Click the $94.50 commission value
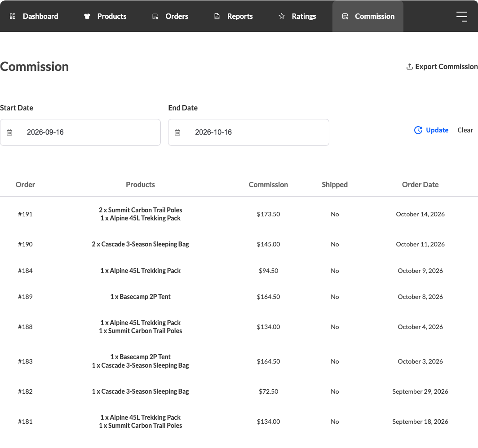 (x=268, y=271)
